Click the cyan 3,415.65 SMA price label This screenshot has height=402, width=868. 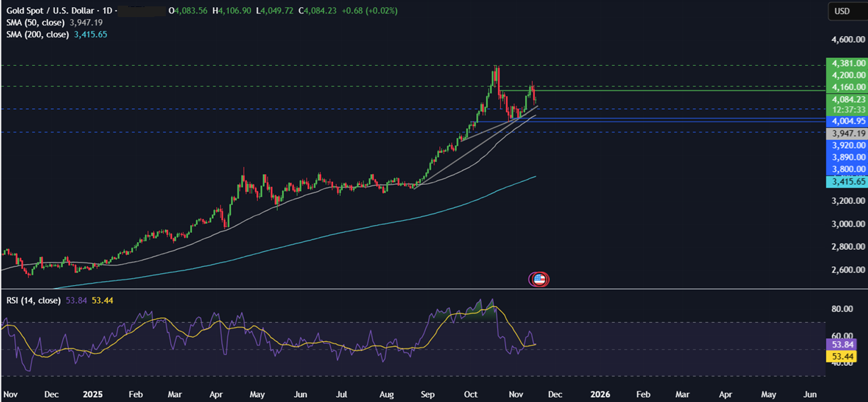point(846,182)
